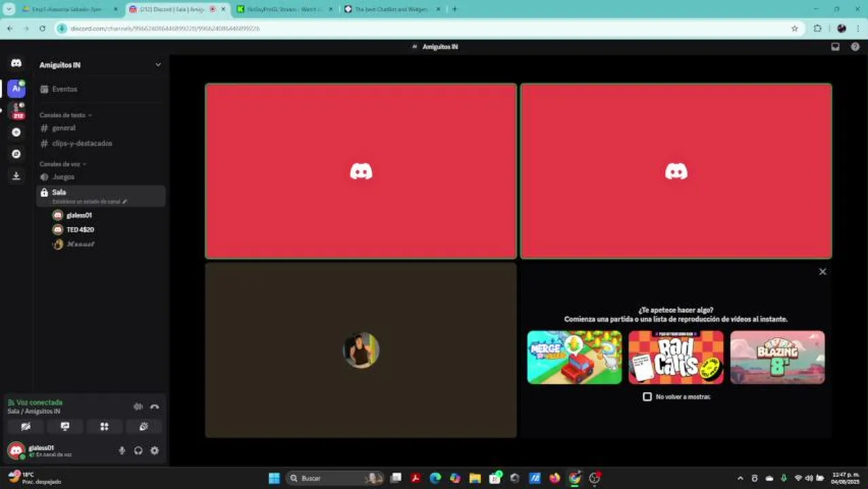Open the soundboard button
Viewport: 868px width, 489px height.
[x=144, y=427]
